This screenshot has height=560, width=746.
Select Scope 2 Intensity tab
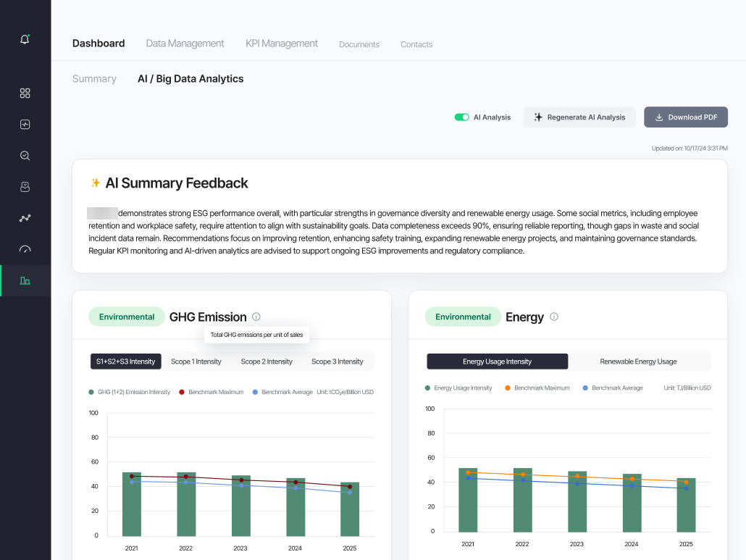[x=267, y=362]
